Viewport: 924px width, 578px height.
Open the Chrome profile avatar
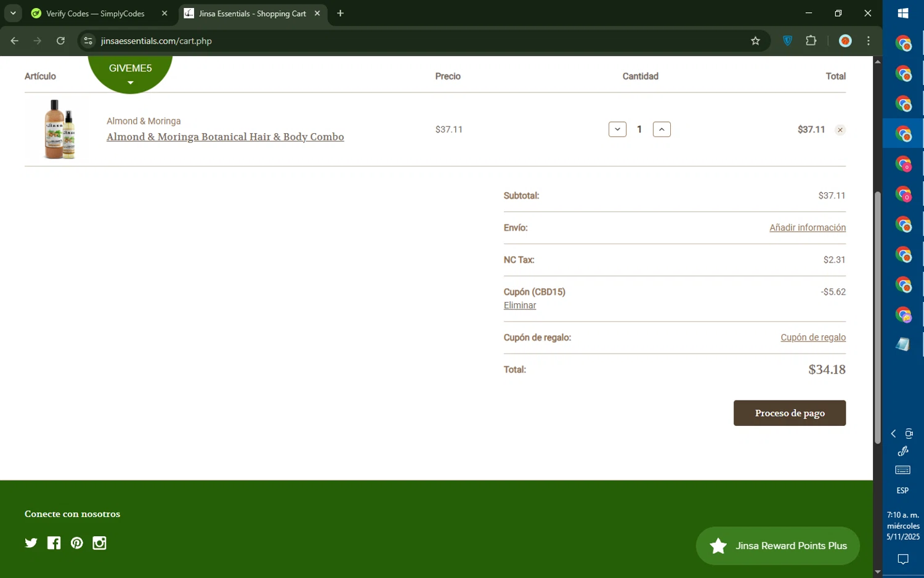(x=845, y=41)
